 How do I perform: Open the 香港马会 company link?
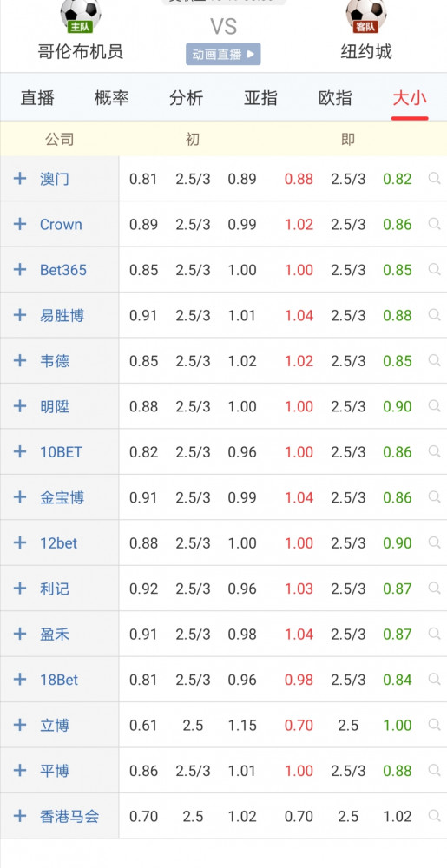(69, 816)
